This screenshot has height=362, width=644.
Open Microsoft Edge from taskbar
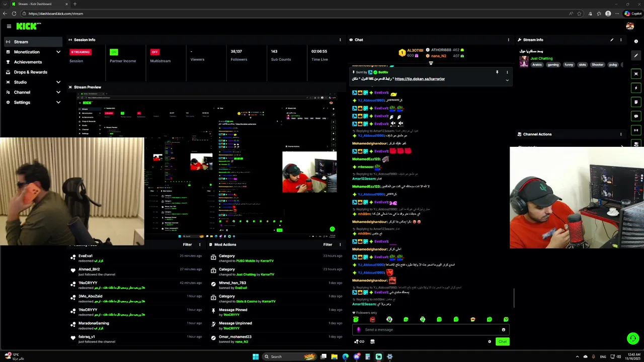click(x=345, y=356)
